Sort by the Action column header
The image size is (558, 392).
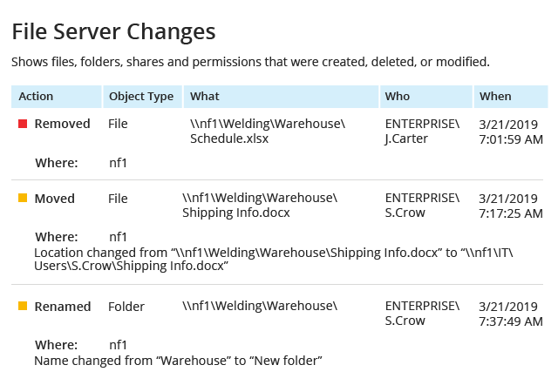pyautogui.click(x=57, y=97)
